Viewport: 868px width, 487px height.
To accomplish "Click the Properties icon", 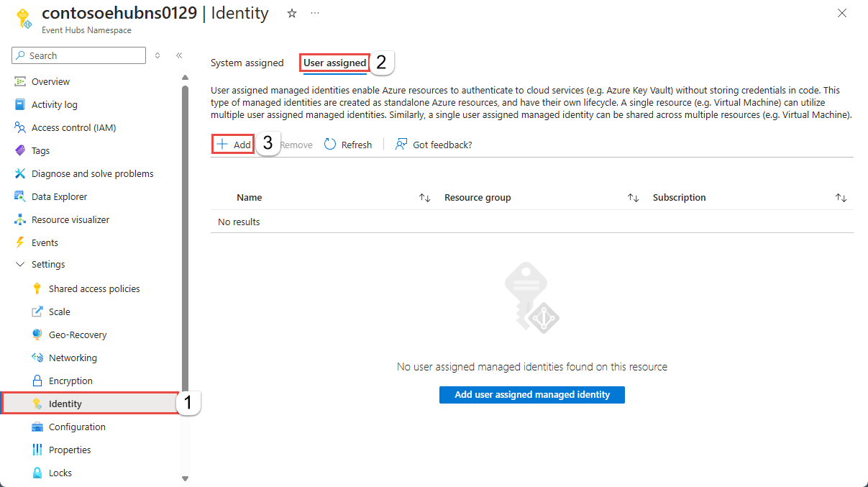I will 37,450.
